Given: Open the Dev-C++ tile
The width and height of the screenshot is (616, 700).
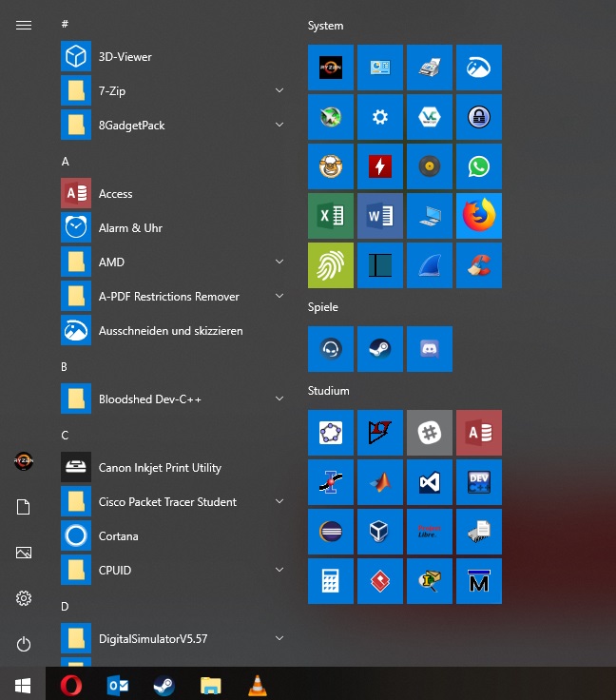Looking at the screenshot, I should tap(478, 482).
